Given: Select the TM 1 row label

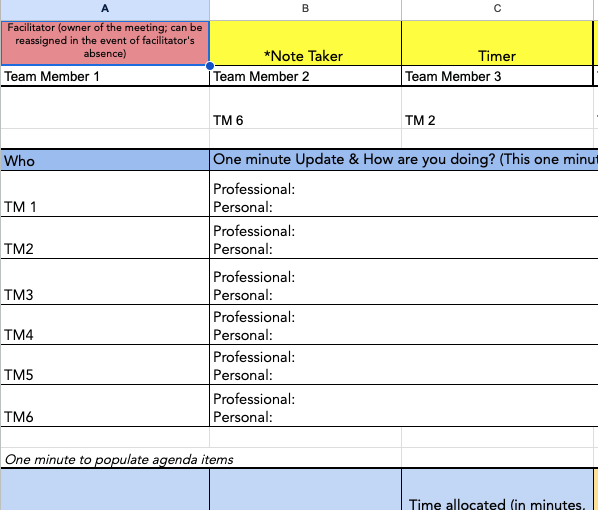Looking at the screenshot, I should pos(105,194).
